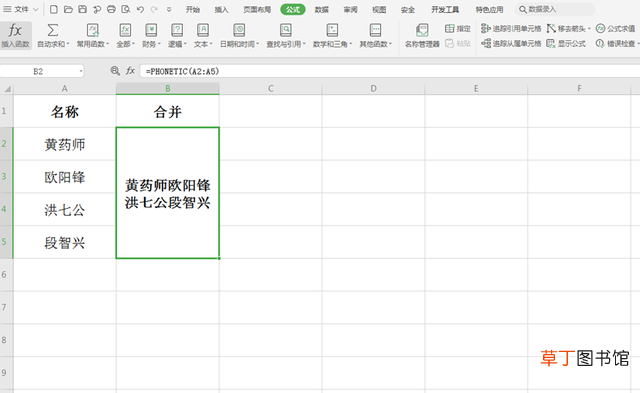The width and height of the screenshot is (640, 393).
Task: Click the export to PDF icon beside save
Action: (97, 9)
